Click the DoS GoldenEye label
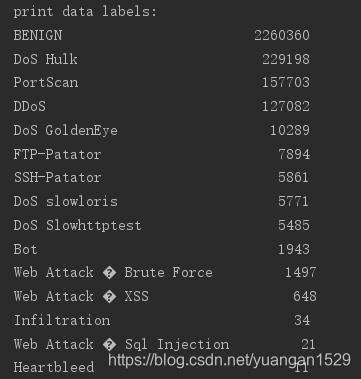 click(66, 130)
